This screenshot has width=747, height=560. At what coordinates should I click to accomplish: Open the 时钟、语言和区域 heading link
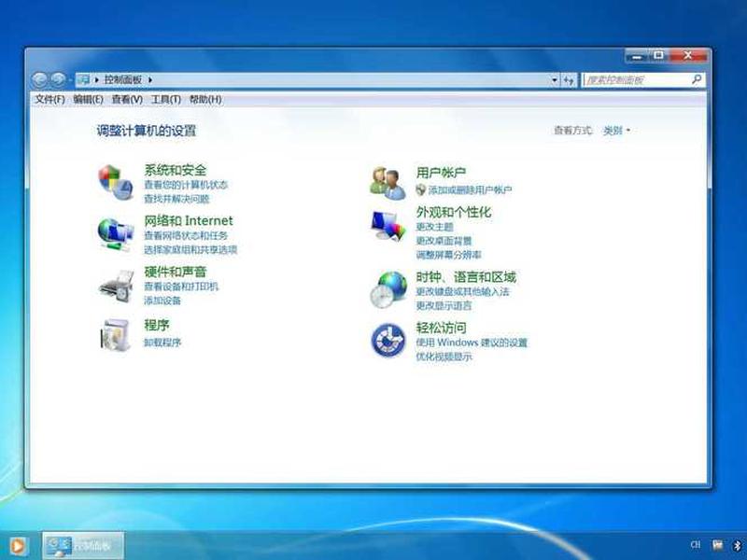[466, 277]
